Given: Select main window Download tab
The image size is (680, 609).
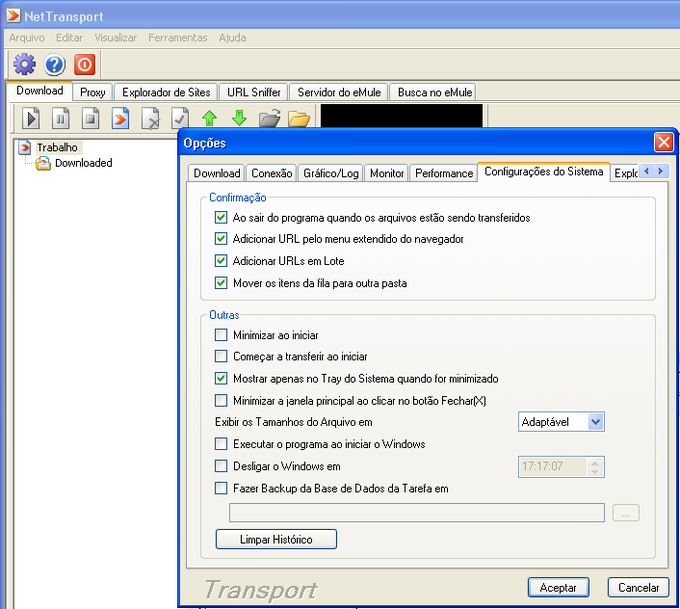Looking at the screenshot, I should [x=40, y=91].
